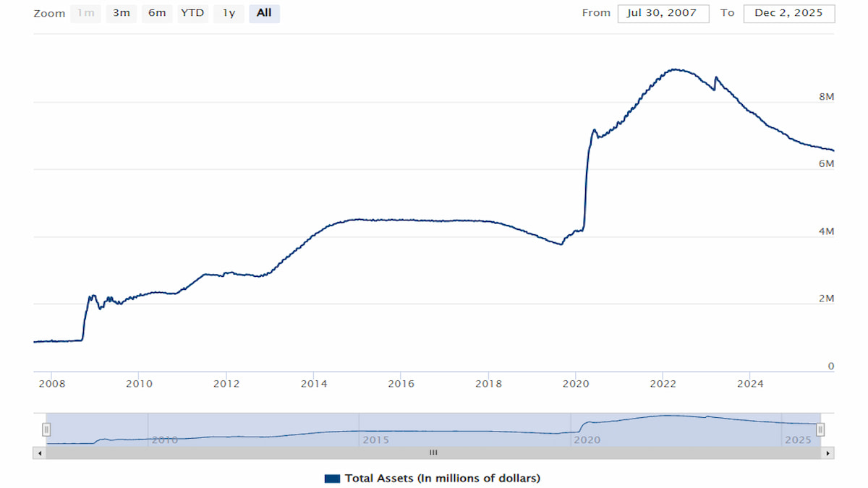868x488 pixels.
Task: Click the chart line peak near 2022
Action: click(x=674, y=69)
